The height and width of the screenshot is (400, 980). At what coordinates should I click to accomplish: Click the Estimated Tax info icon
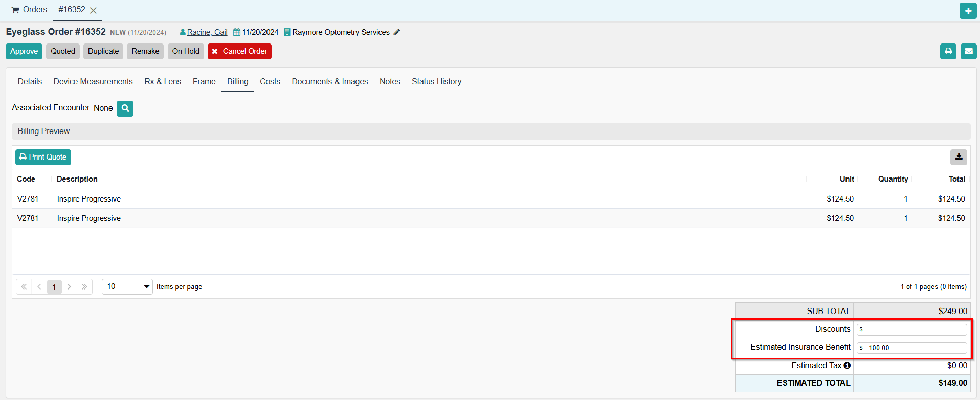(x=847, y=365)
